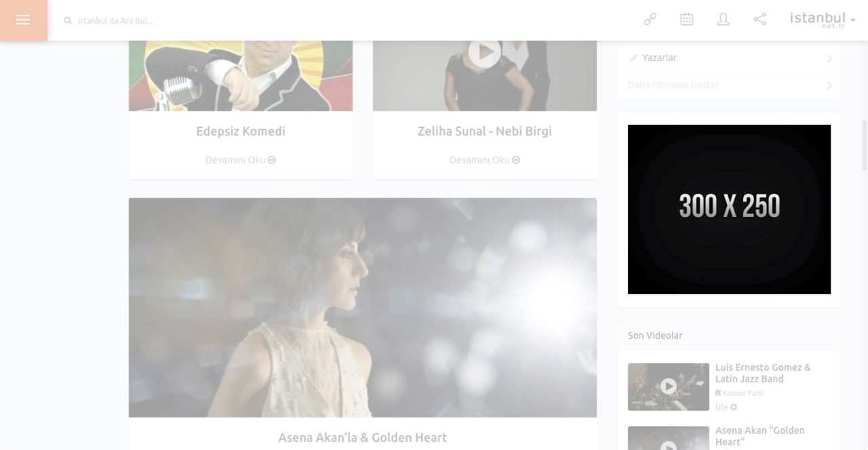Expand Daha Fazlasını Göster arrow
This screenshot has height=450, width=868.
[829, 85]
